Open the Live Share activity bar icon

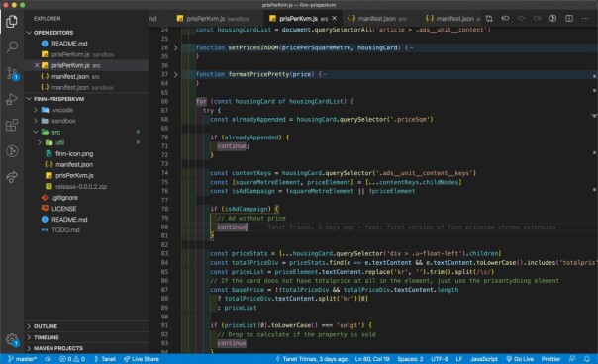[x=12, y=177]
